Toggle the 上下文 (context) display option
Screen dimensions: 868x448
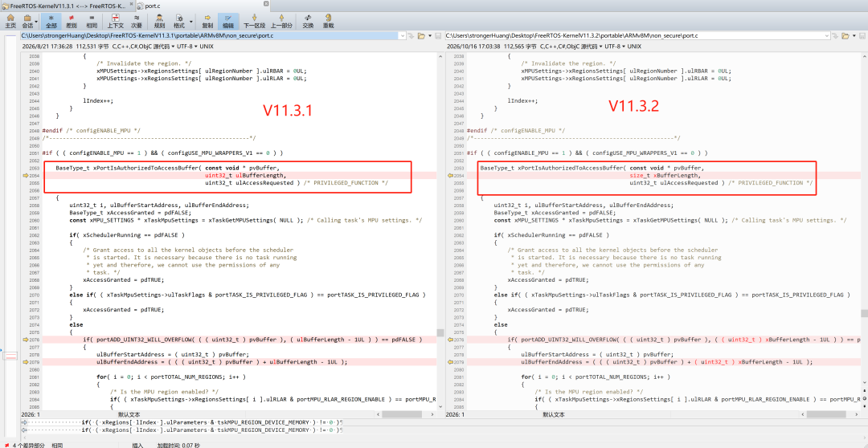tap(115, 21)
